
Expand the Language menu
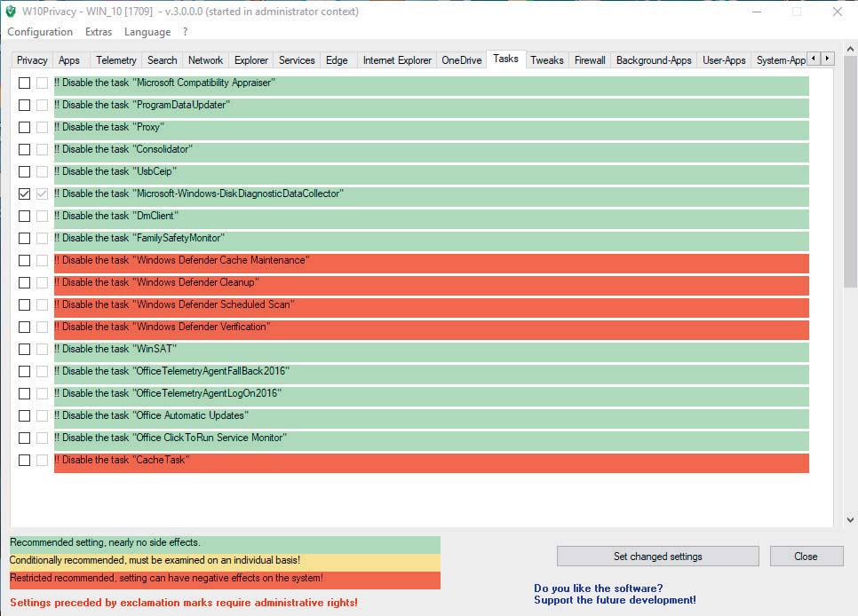(147, 32)
